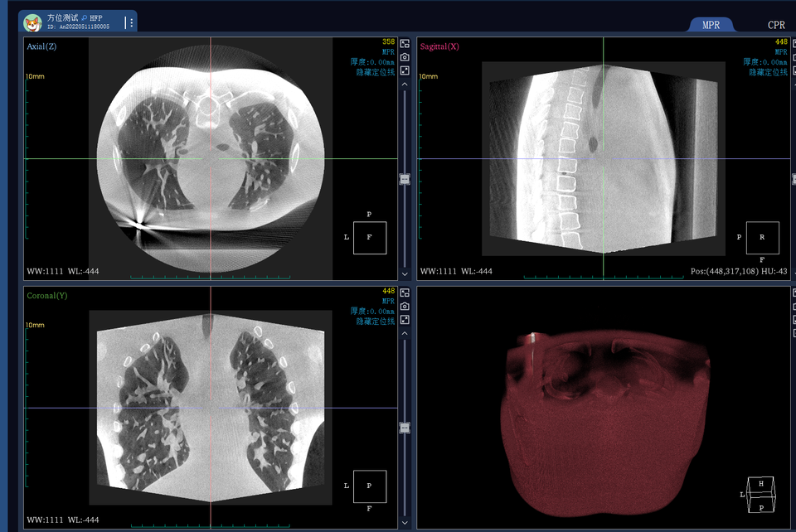Switch to the MPR tab
The width and height of the screenshot is (796, 532).
pyautogui.click(x=711, y=25)
